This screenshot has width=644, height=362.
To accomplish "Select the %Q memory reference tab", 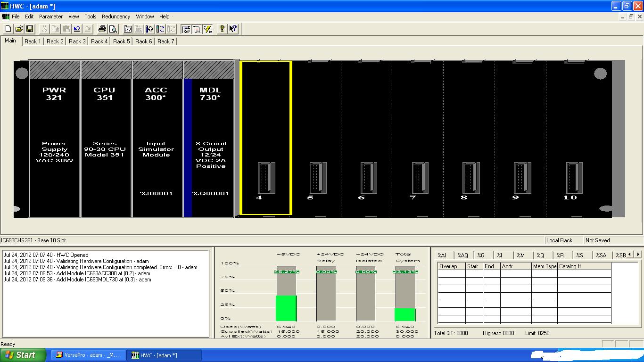I will click(540, 255).
